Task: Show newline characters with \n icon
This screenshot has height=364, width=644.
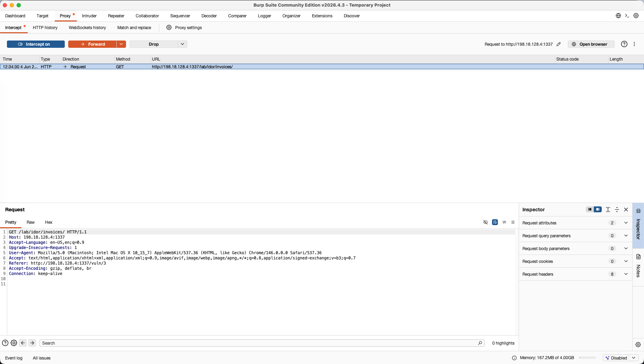Action: click(x=504, y=222)
